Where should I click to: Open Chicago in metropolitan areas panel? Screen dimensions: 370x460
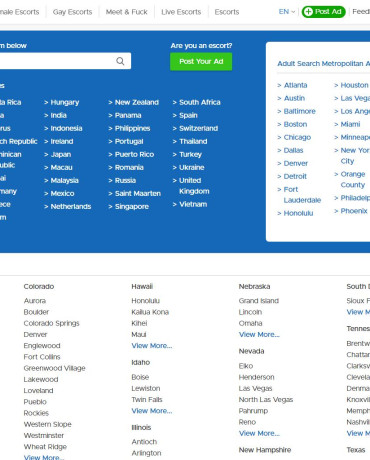pyautogui.click(x=297, y=137)
